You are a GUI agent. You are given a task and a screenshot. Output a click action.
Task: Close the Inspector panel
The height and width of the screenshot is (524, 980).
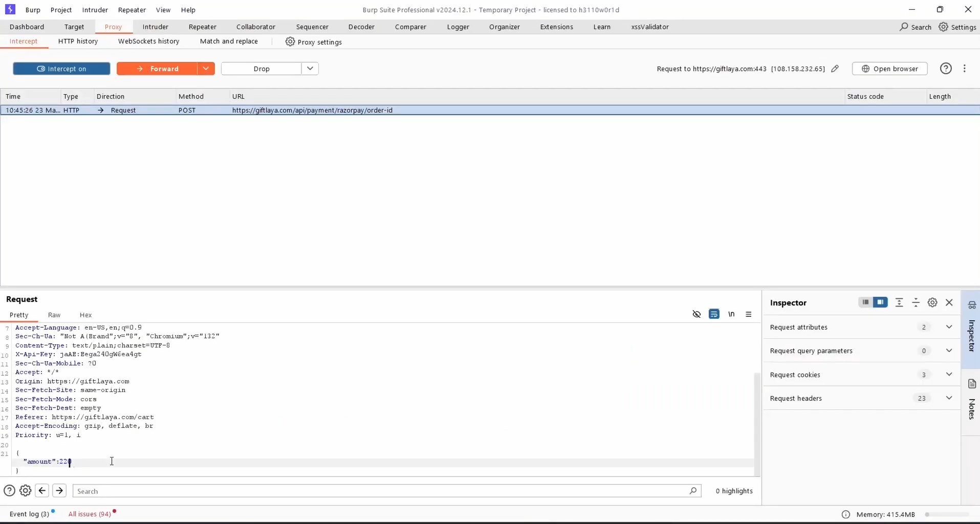click(949, 302)
